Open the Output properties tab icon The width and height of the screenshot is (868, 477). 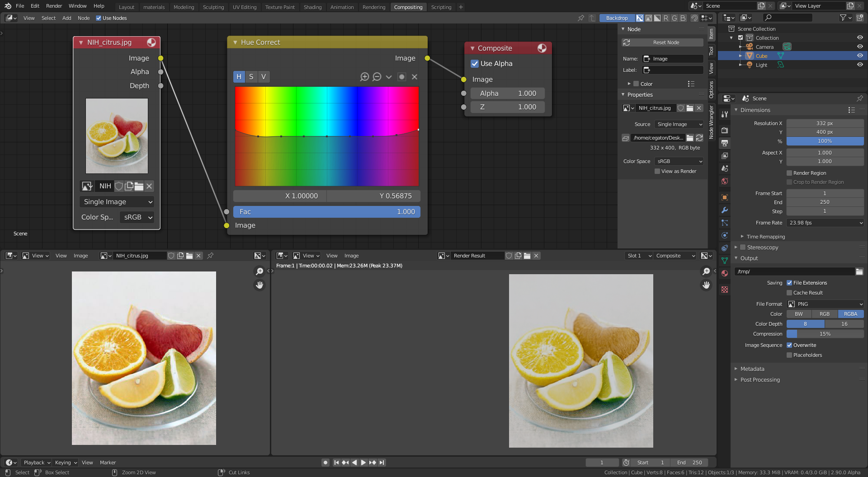click(x=725, y=143)
